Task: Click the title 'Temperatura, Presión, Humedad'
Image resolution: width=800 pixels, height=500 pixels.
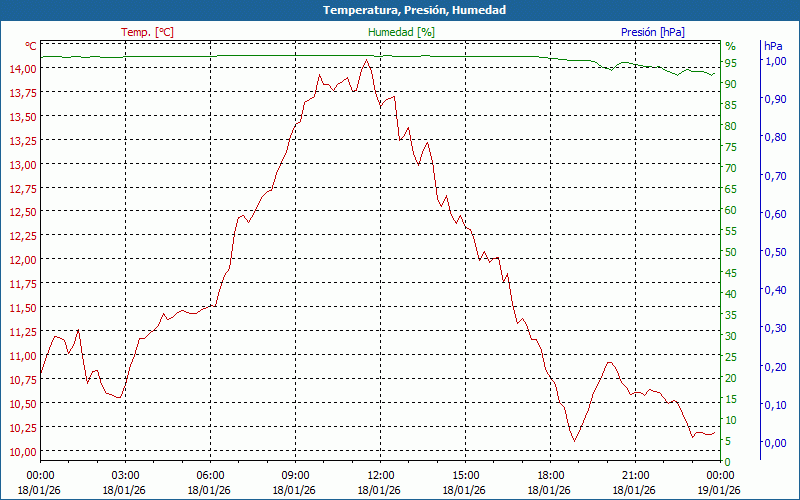Action: click(x=415, y=10)
